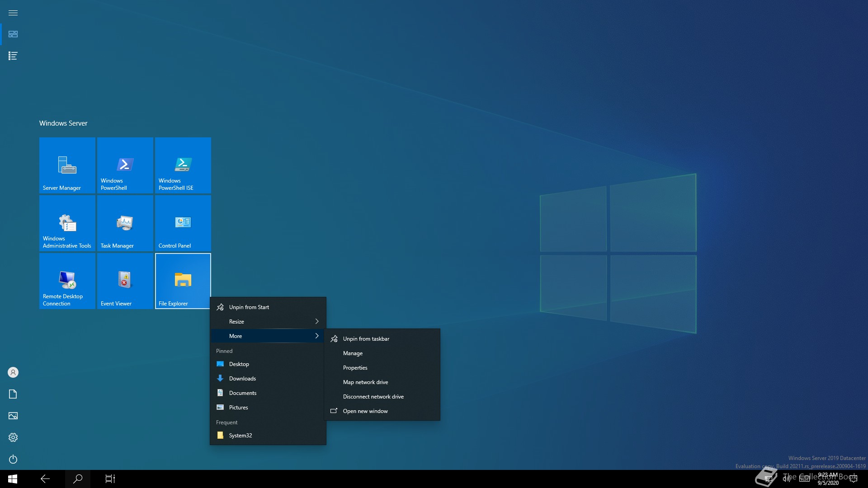Open the Windows Administrative Tools tile
The width and height of the screenshot is (868, 488).
67,223
